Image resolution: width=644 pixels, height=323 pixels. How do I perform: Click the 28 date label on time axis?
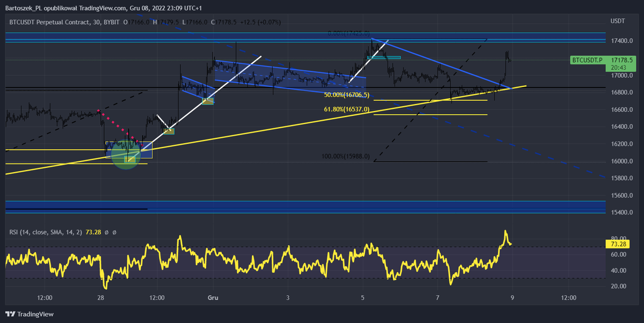[100, 297]
